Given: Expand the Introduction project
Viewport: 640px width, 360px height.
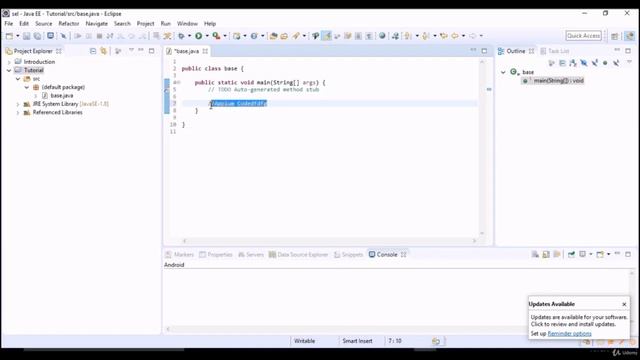Looking at the screenshot, I should pos(9,62).
